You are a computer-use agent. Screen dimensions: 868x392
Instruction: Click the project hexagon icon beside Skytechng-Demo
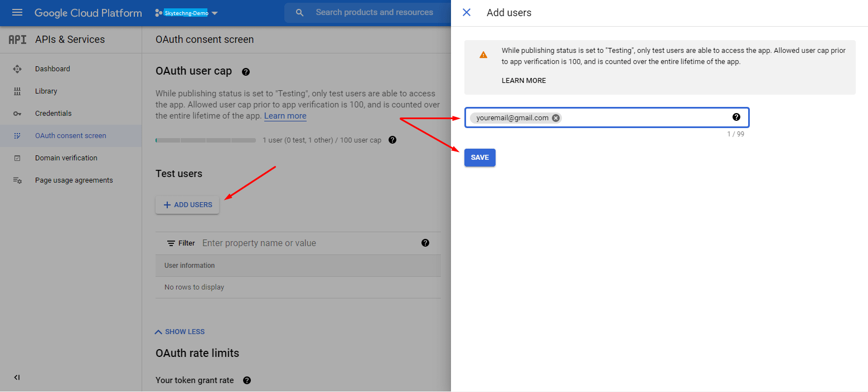[x=158, y=13]
